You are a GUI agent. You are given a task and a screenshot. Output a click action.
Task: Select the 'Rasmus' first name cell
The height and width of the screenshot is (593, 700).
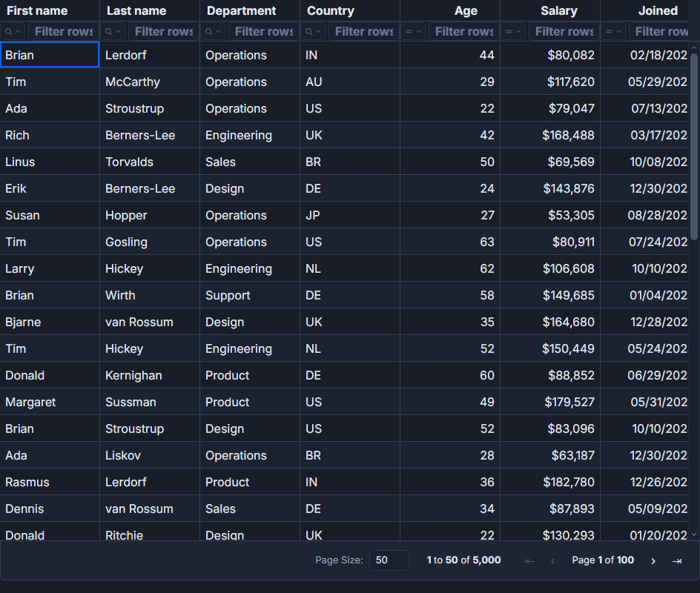pos(50,482)
